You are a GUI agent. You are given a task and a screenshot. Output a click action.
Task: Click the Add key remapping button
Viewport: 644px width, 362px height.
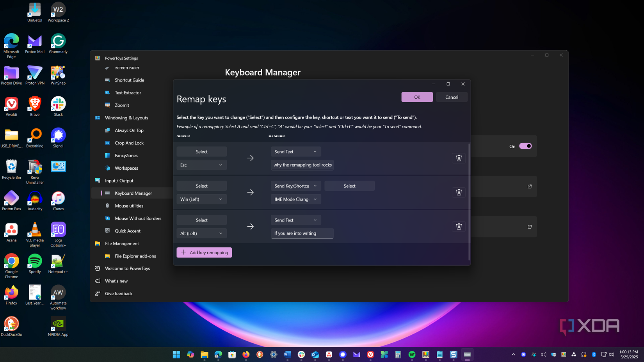point(204,252)
